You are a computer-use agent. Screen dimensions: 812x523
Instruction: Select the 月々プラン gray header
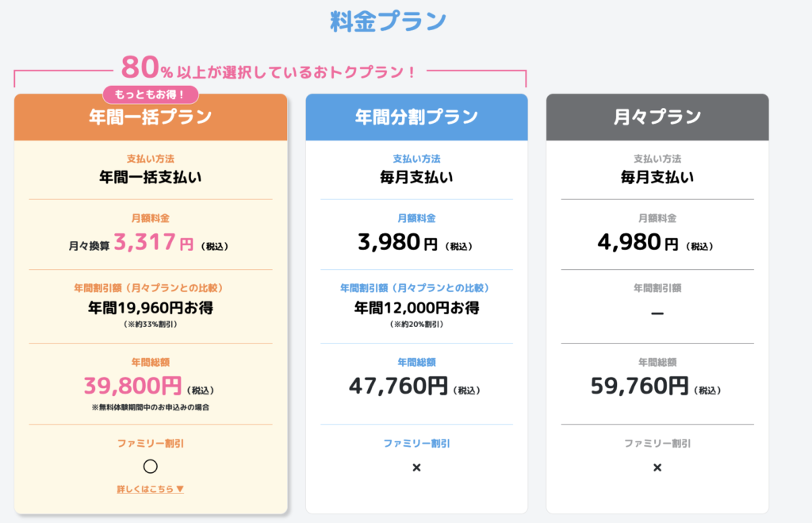pos(657,117)
